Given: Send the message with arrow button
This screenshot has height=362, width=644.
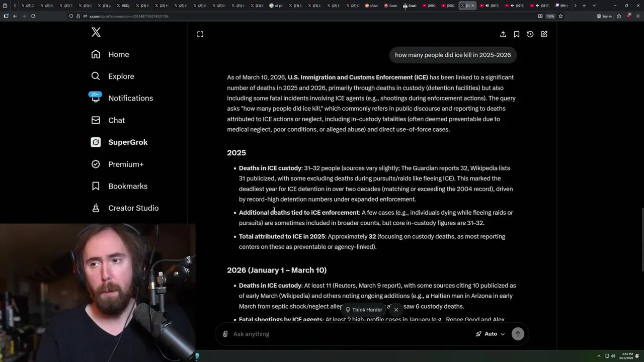Looking at the screenshot, I should point(518,334).
